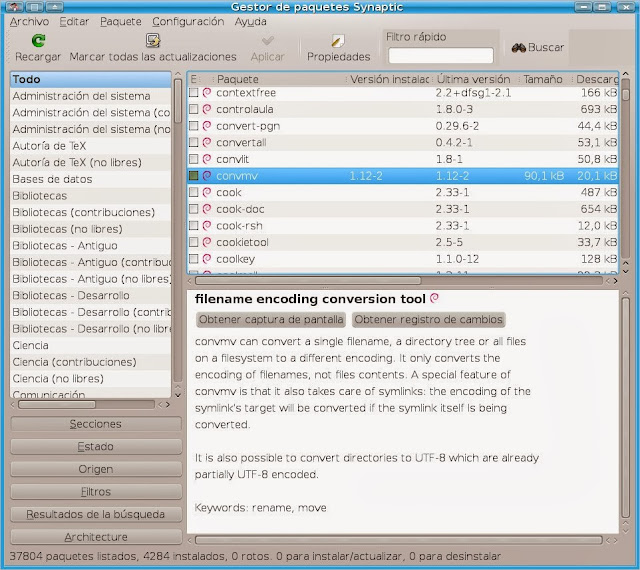The image size is (640, 570).
Task: Switch to Estado filter view
Action: pos(96,446)
